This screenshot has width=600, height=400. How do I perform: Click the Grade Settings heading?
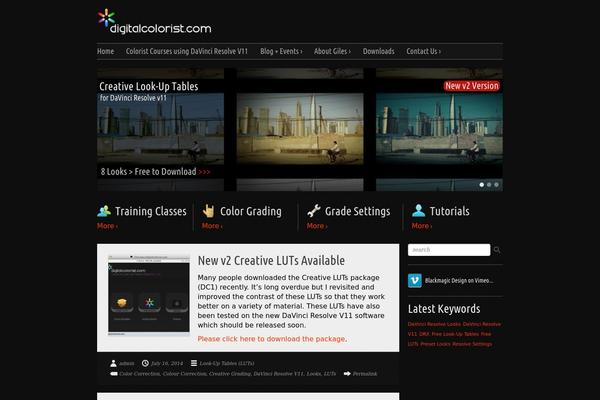coord(357,211)
